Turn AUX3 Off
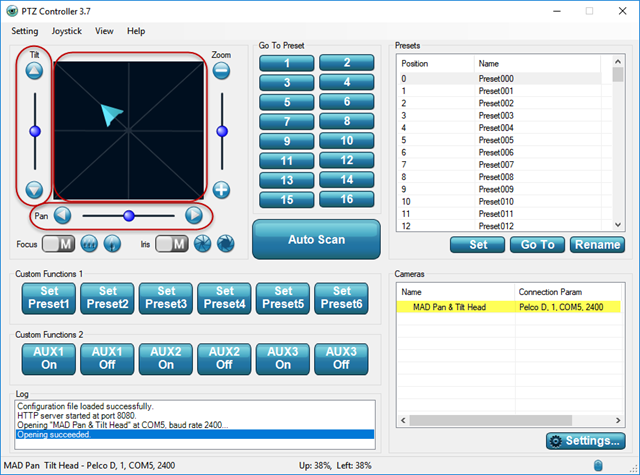This screenshot has width=640, height=475. [x=341, y=359]
